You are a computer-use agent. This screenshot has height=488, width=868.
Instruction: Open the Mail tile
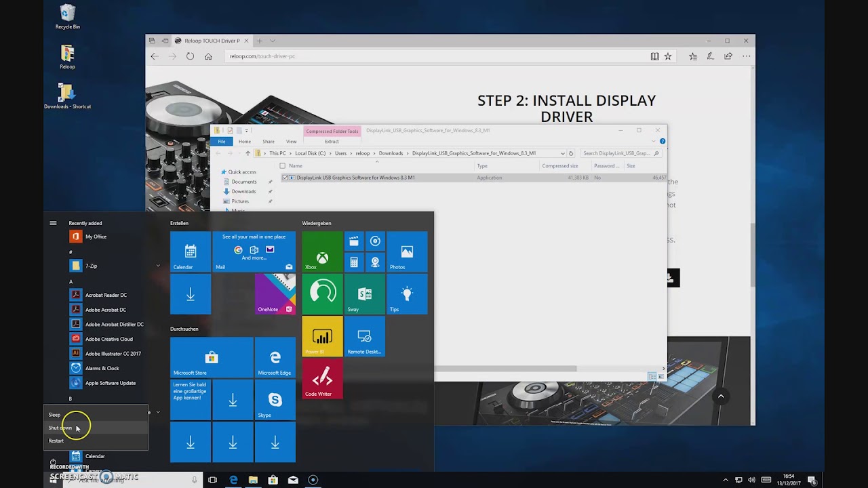[254, 252]
